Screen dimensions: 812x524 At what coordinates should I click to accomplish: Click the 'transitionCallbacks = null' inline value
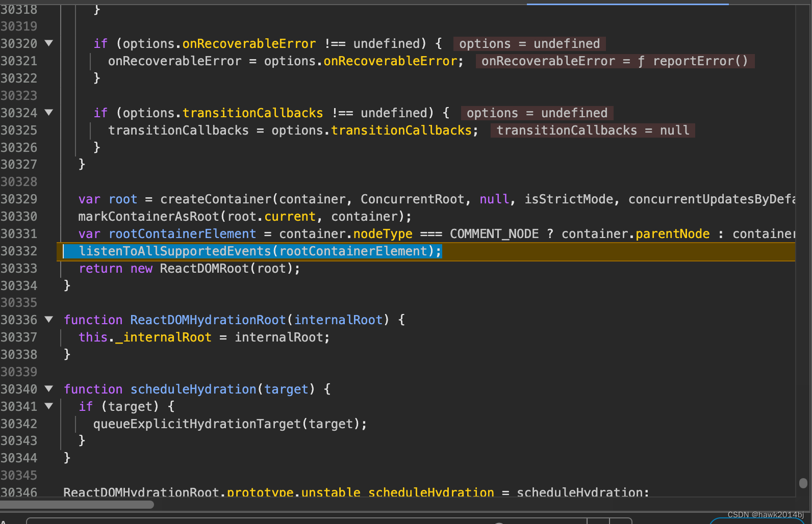click(593, 130)
